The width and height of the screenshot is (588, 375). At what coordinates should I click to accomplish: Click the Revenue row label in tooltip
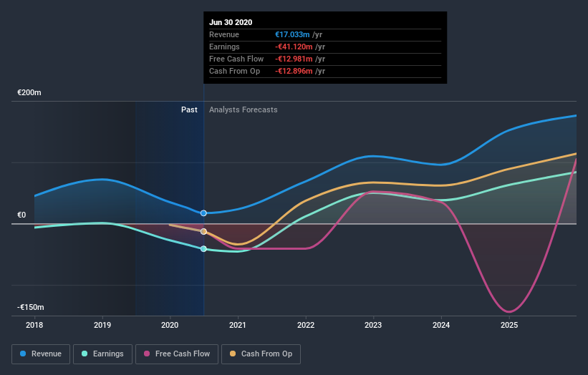coord(224,34)
